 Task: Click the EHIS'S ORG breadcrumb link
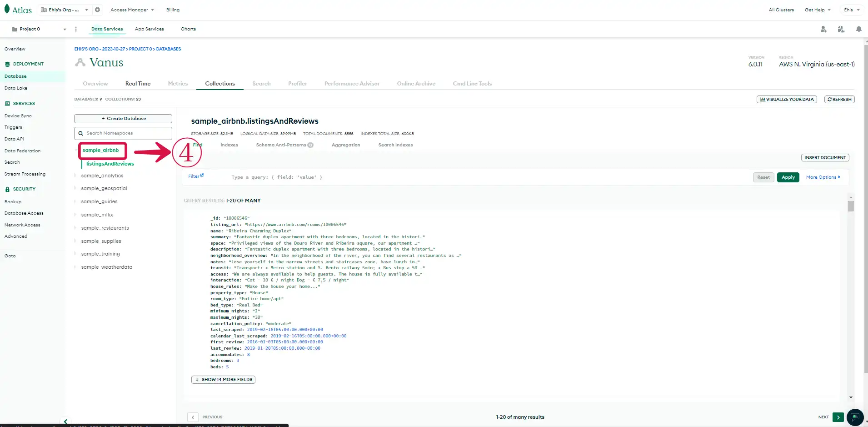click(100, 49)
